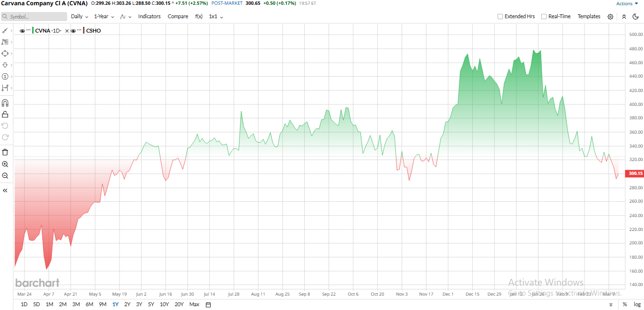
Task: Toggle CSHO series visibility eye
Action: [x=73, y=31]
